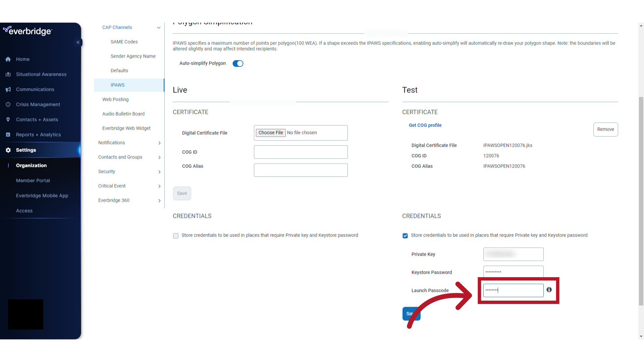Click the Get COG profile link
This screenshot has width=644, height=362.
(x=425, y=125)
